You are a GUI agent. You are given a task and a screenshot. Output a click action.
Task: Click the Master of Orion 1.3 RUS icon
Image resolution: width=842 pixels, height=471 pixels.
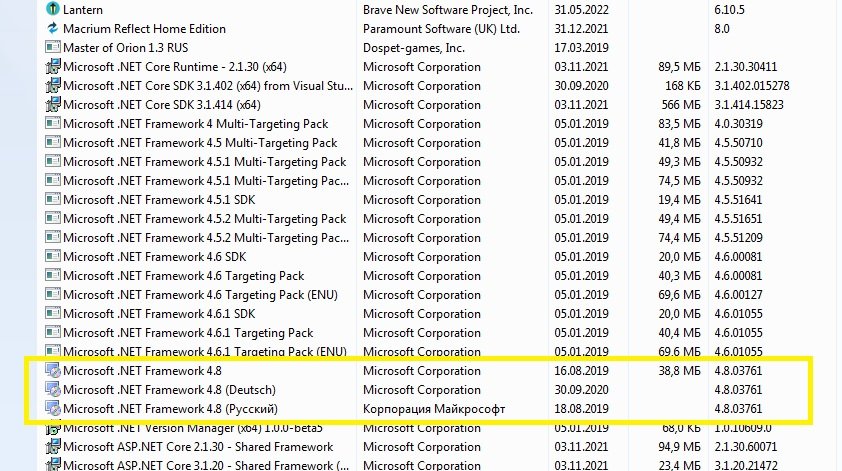[53, 47]
